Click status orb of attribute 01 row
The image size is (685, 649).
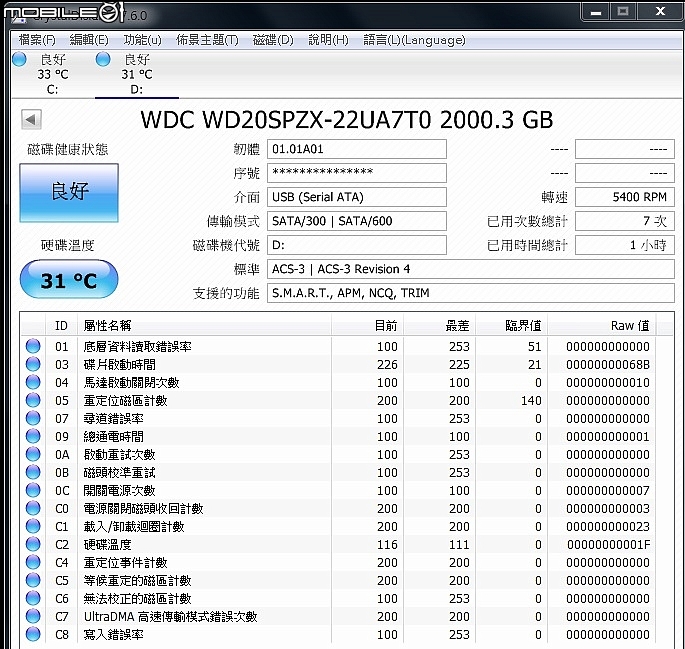[x=33, y=346]
